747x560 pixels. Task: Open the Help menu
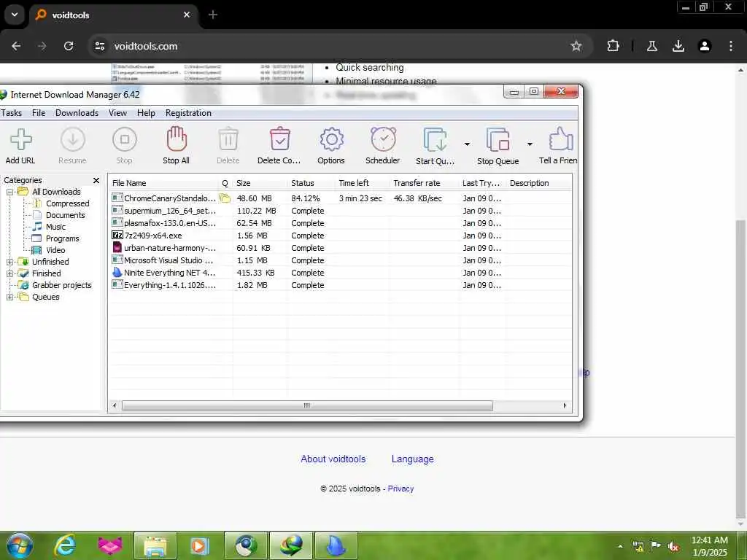point(146,113)
